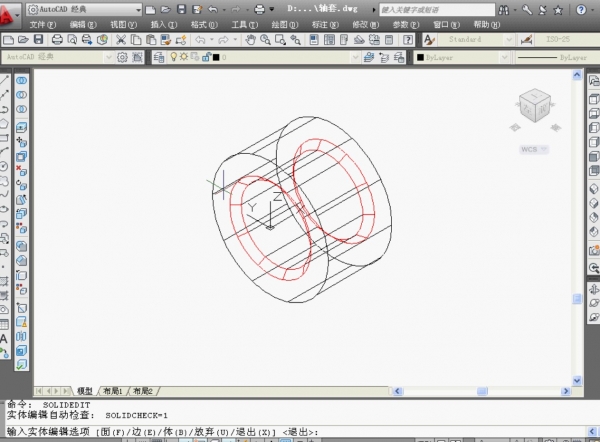Click the Favorites star icon

tap(558, 10)
